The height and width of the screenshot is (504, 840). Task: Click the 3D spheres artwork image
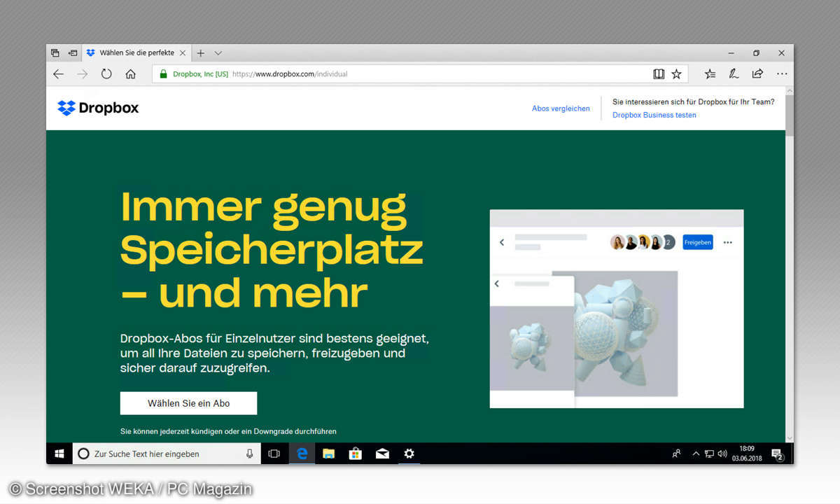(615, 332)
